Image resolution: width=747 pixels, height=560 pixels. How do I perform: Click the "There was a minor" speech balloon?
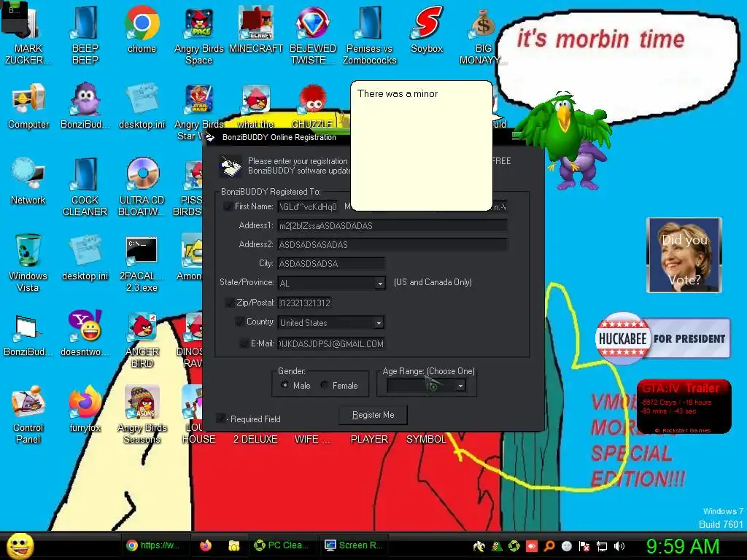click(x=421, y=146)
